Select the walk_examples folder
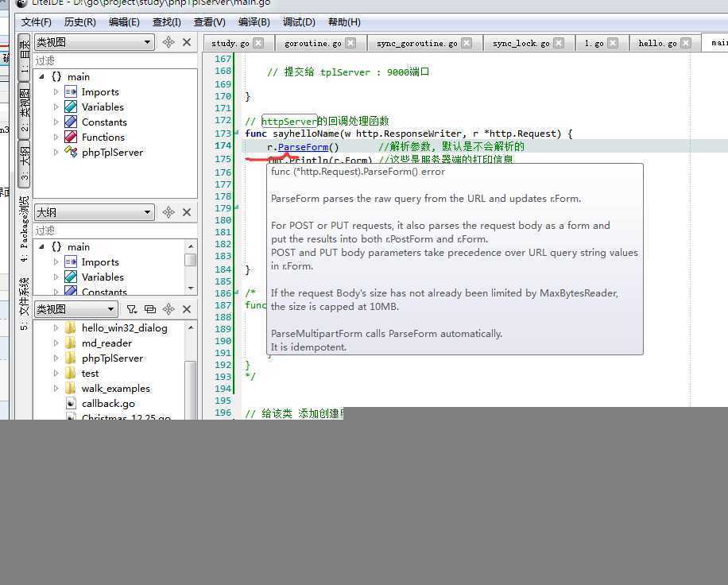 click(115, 388)
